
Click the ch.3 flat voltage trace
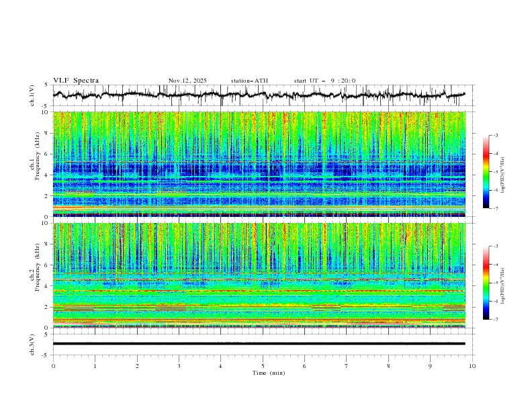pyautogui.click(x=259, y=344)
